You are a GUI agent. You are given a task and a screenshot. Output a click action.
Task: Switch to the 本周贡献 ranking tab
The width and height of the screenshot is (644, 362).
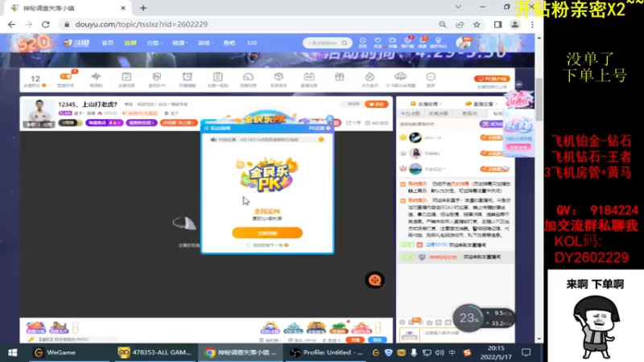point(439,113)
